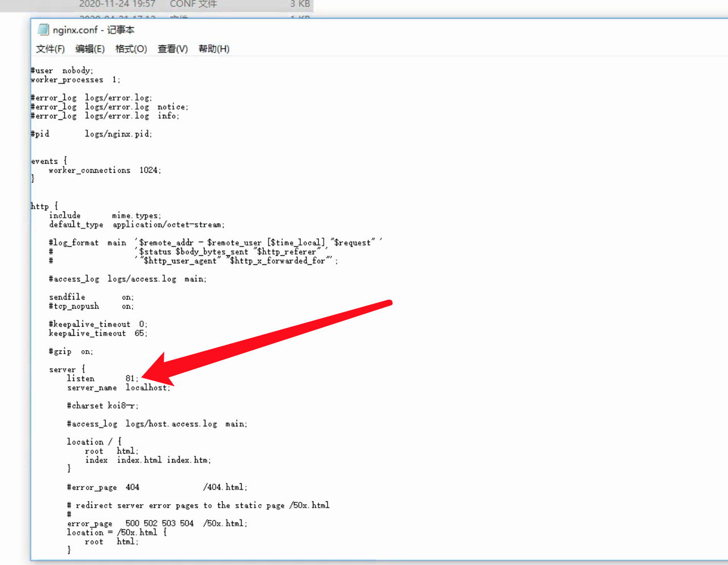Select the CONF 文件 row in background file list
The image size is (728, 565).
coord(193,5)
